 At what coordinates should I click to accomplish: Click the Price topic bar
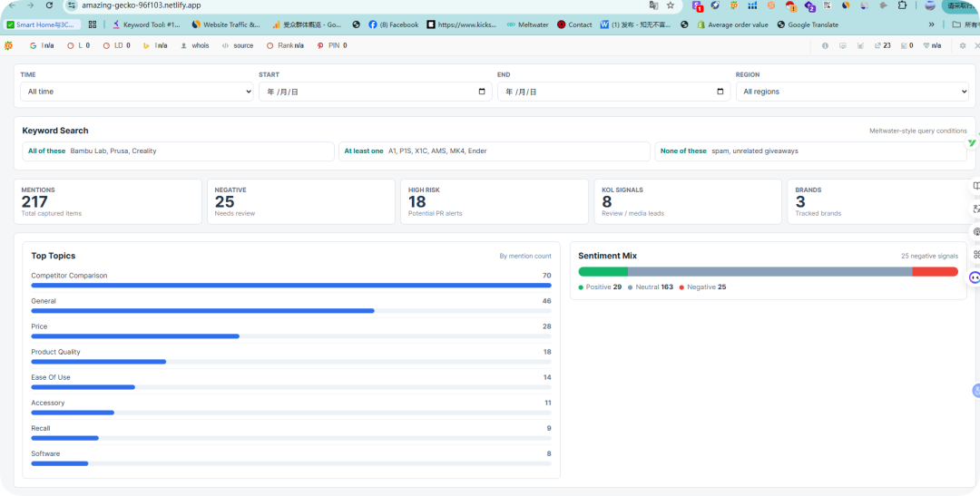[291, 336]
